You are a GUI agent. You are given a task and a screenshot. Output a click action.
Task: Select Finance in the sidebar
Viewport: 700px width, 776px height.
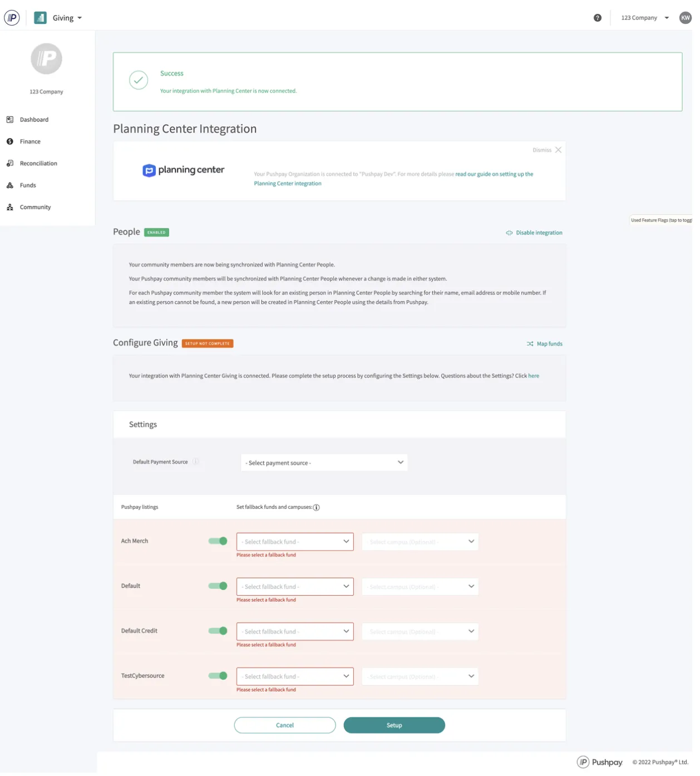[29, 141]
